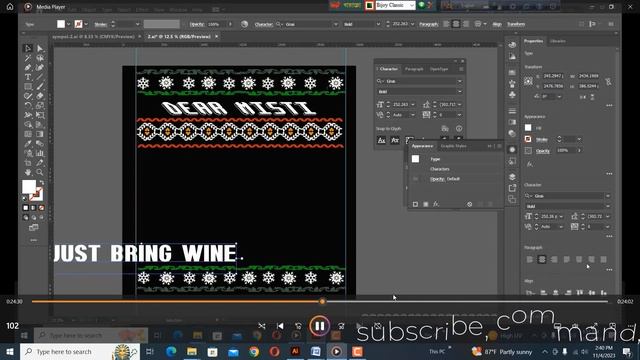Home icon in Media Player title bar
Image resolution: width=640 pixels, height=360 pixels.
click(x=10, y=7)
